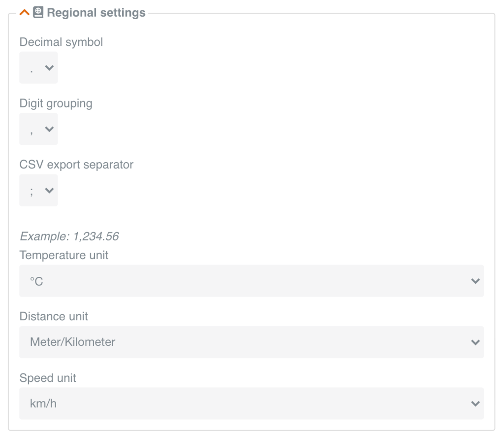Click the Distance unit dropdown arrow icon
Viewport: 504px width, 439px height.
(x=475, y=342)
